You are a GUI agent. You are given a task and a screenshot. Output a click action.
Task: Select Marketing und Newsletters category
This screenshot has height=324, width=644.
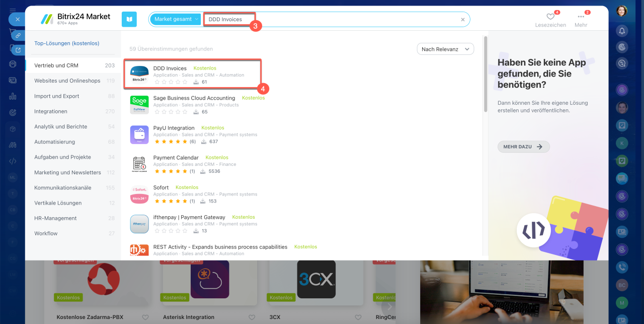click(x=74, y=172)
